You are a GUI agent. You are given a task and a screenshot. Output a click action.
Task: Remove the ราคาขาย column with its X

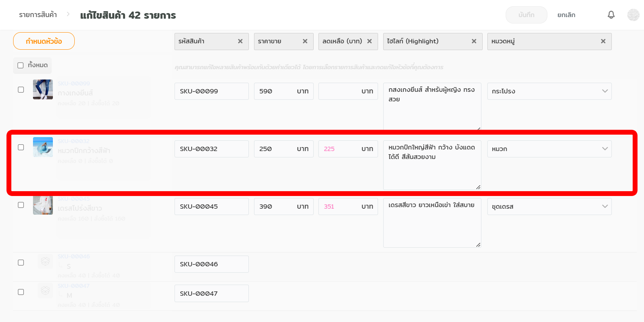(x=305, y=41)
